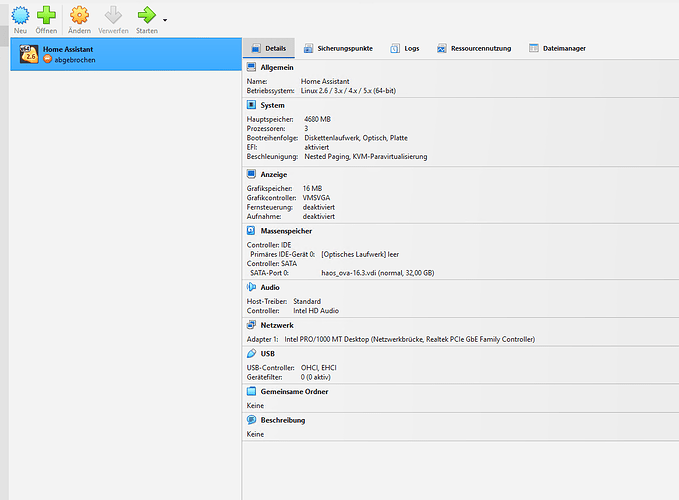Click the Ressourcennutzung tab icon
Viewport: 679px width, 500px height.
[441, 48]
